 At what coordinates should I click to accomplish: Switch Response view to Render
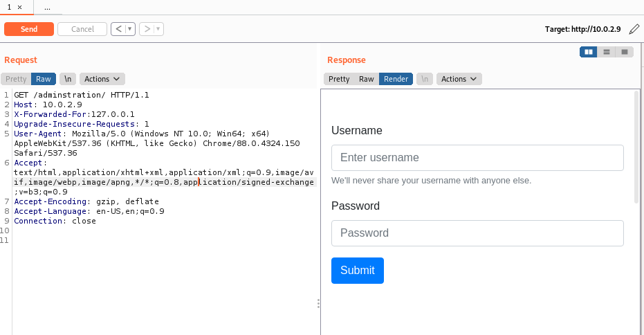pos(396,79)
